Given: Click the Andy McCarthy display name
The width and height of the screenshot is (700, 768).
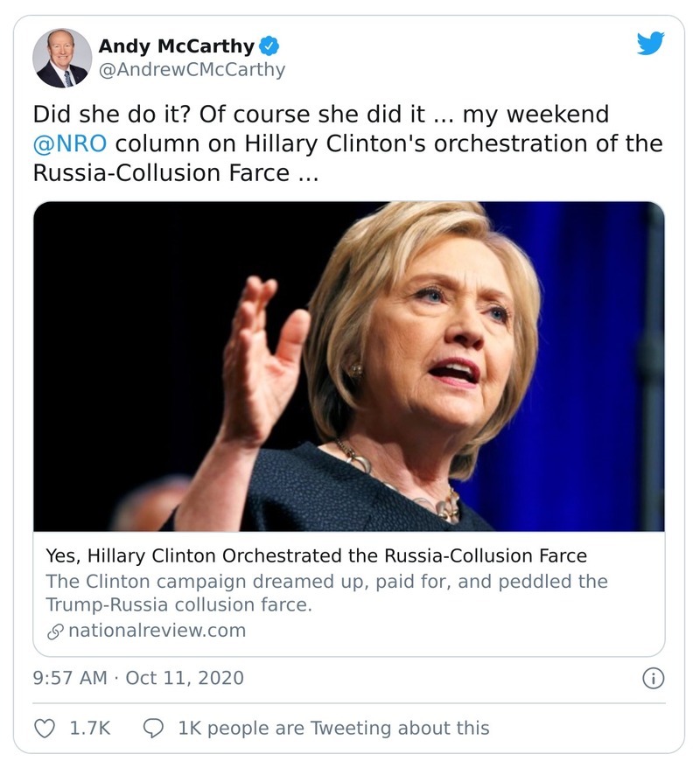Looking at the screenshot, I should (176, 45).
